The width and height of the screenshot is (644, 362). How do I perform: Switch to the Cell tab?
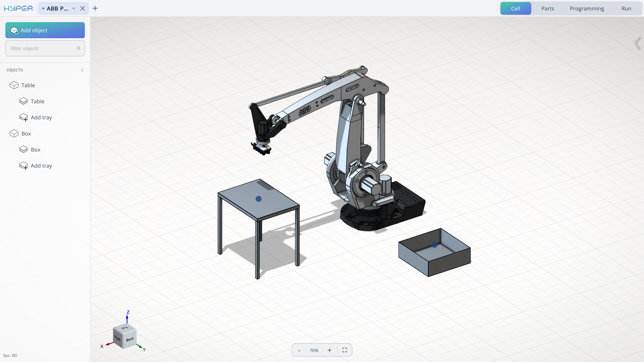pyautogui.click(x=516, y=8)
